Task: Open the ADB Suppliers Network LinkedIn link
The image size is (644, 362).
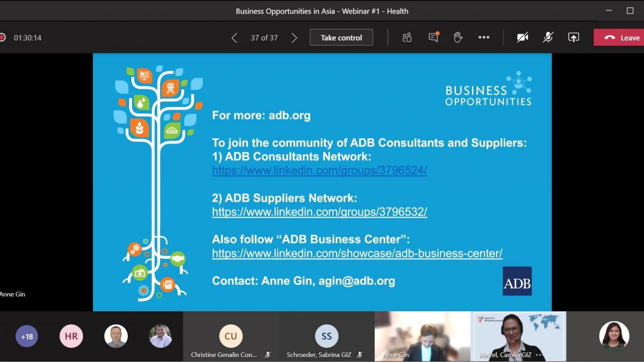Action: tap(319, 212)
